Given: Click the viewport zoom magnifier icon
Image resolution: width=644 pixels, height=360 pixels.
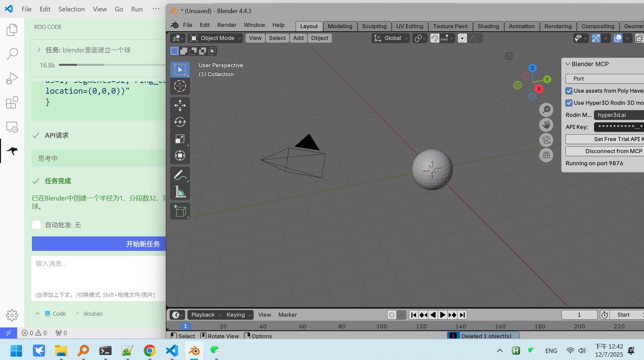Looking at the screenshot, I should [546, 110].
